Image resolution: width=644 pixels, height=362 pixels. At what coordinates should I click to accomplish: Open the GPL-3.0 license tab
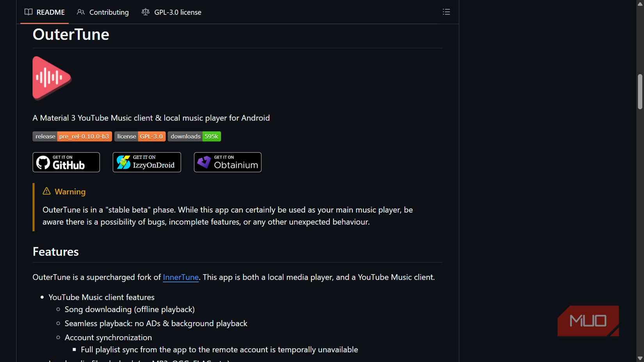pyautogui.click(x=178, y=12)
